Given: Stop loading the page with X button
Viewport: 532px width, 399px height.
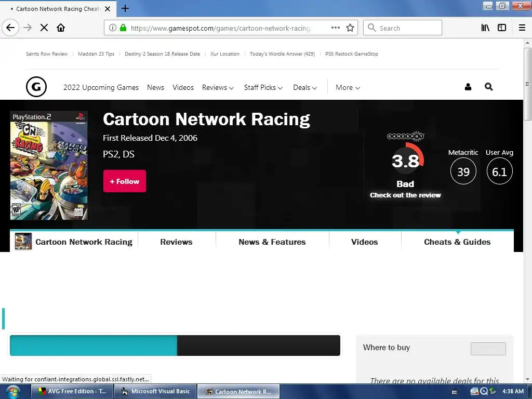Looking at the screenshot, I should pyautogui.click(x=44, y=28).
